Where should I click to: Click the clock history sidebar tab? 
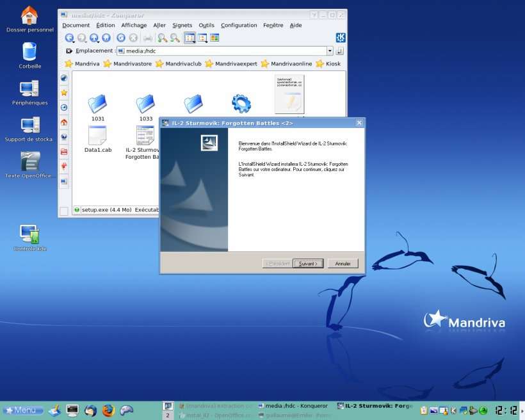(64, 108)
